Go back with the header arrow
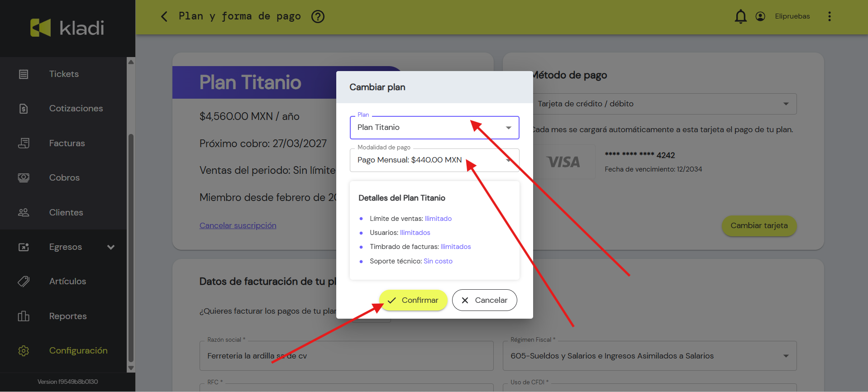 [164, 17]
